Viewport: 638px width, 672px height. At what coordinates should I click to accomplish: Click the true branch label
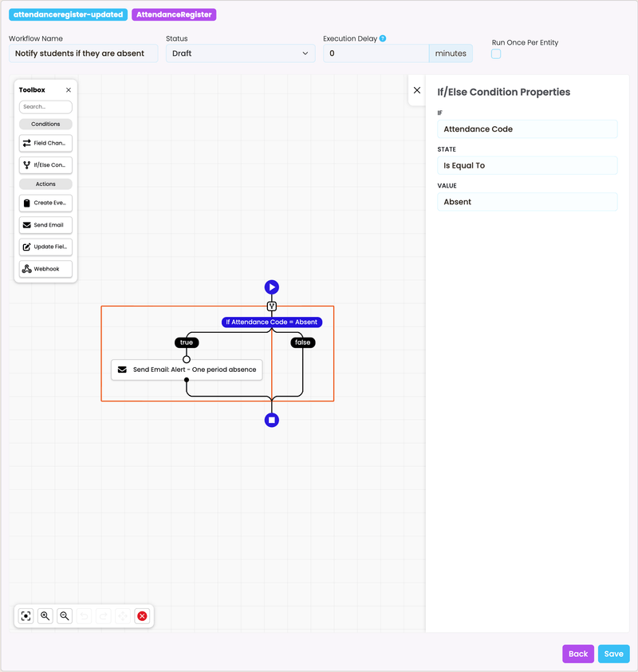[x=187, y=342]
